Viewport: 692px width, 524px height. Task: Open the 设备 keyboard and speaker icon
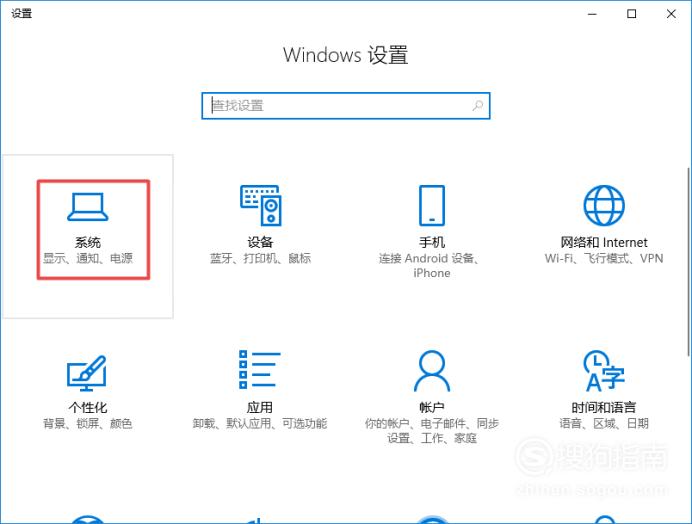click(260, 205)
